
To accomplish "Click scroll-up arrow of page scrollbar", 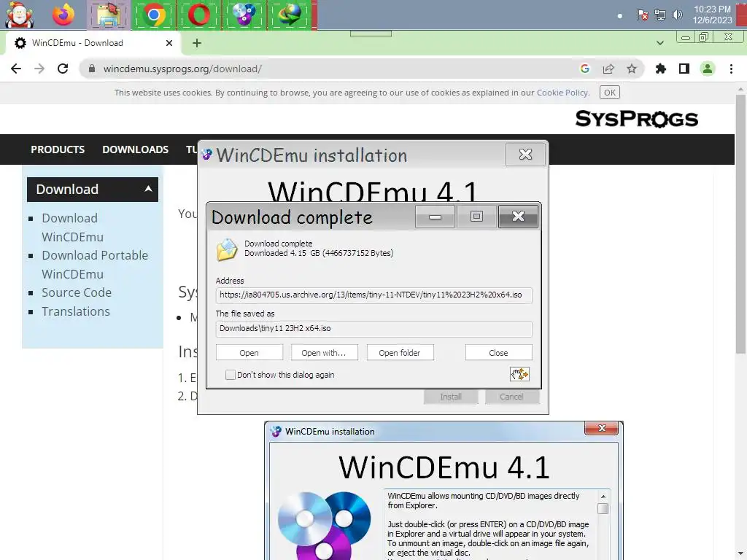I will (740, 89).
